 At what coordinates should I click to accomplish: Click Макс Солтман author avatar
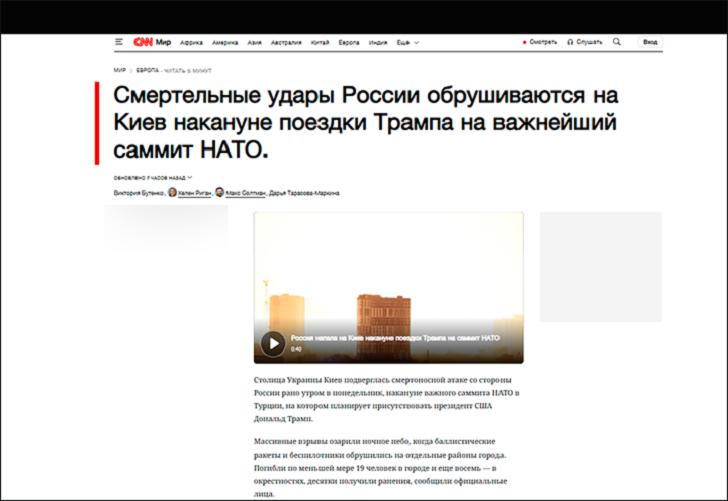coord(220,192)
